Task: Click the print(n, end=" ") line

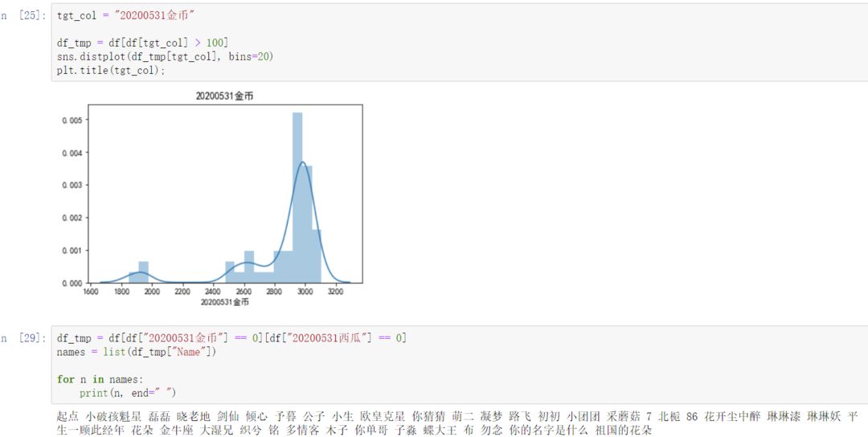Action: tap(127, 393)
